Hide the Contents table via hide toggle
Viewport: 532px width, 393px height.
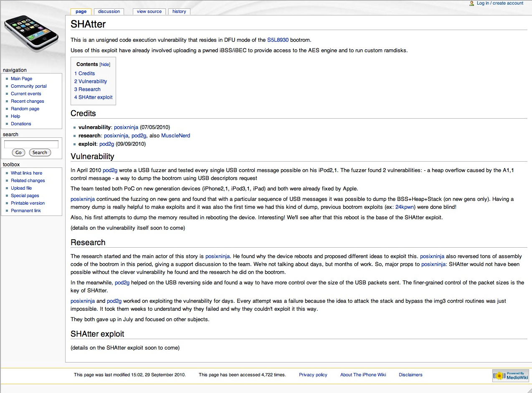point(105,65)
